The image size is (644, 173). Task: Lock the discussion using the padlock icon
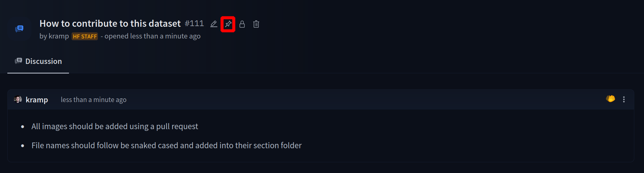(x=242, y=24)
